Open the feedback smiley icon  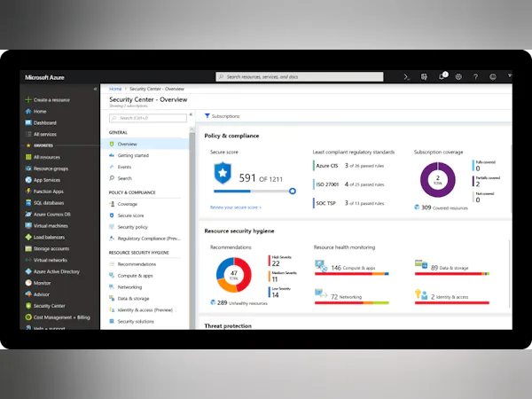tap(493, 77)
